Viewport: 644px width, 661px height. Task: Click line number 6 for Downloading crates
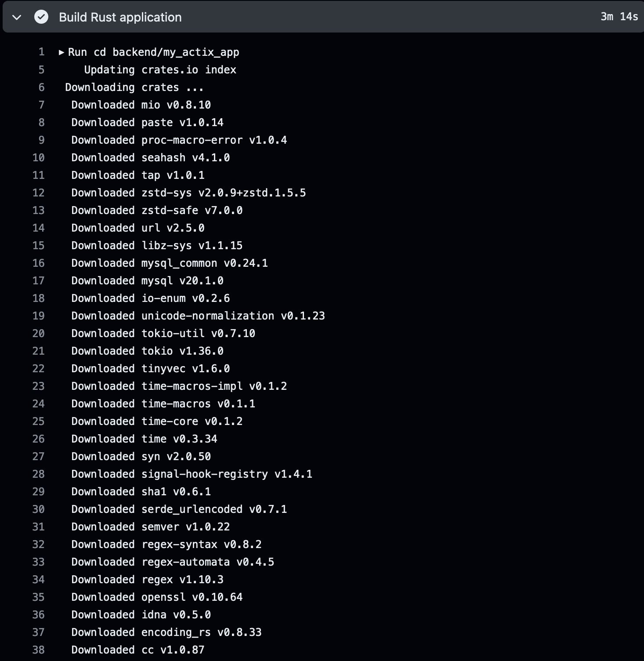(x=41, y=87)
